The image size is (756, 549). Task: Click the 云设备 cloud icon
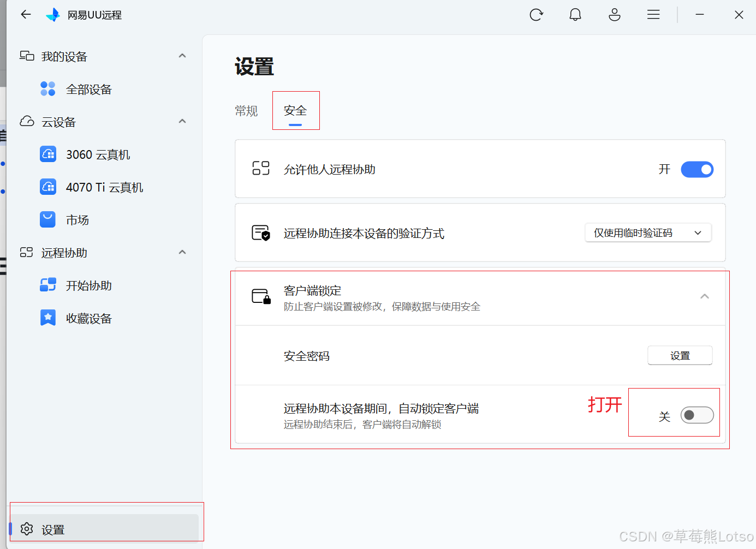[x=27, y=121]
